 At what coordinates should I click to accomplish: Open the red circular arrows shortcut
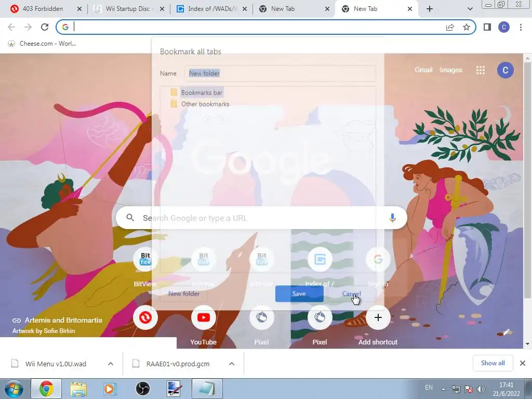click(x=145, y=318)
